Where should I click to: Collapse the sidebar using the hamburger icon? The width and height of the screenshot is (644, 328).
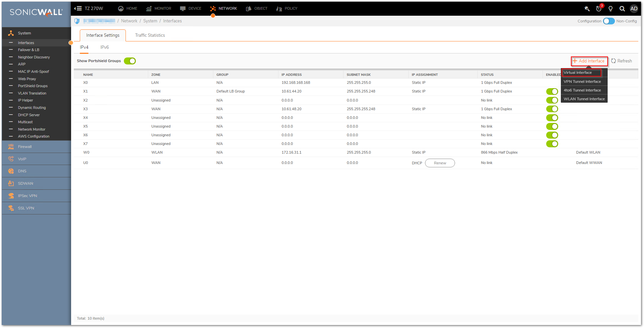tap(78, 8)
